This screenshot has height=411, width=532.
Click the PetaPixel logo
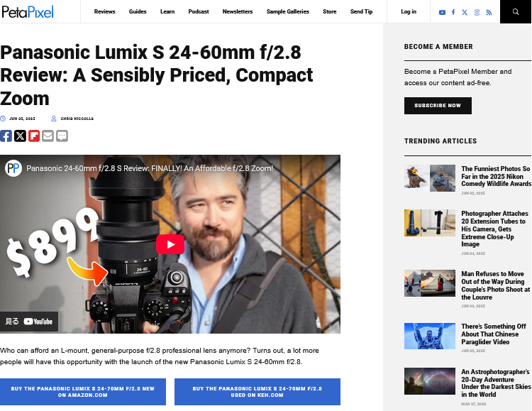point(28,11)
